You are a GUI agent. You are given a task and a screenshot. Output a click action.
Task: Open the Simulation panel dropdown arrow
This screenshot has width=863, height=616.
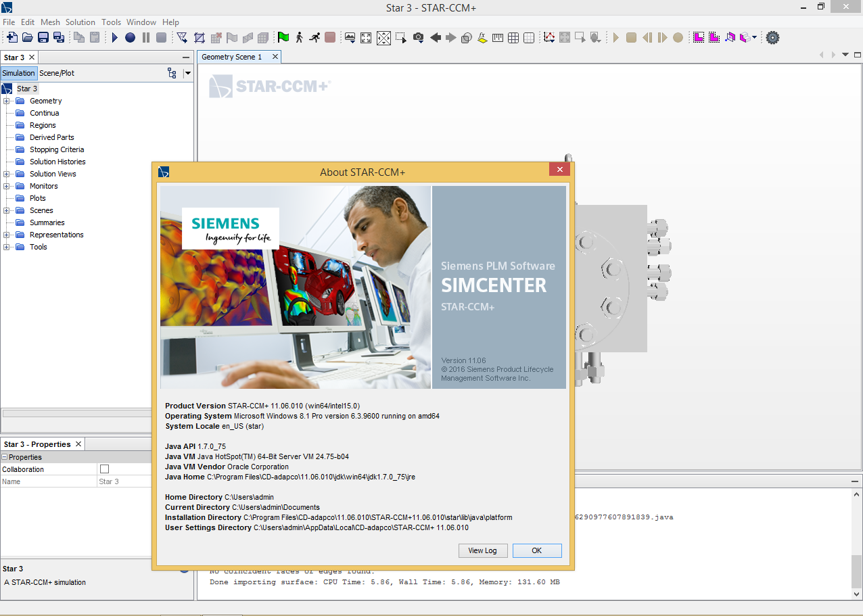coord(188,73)
